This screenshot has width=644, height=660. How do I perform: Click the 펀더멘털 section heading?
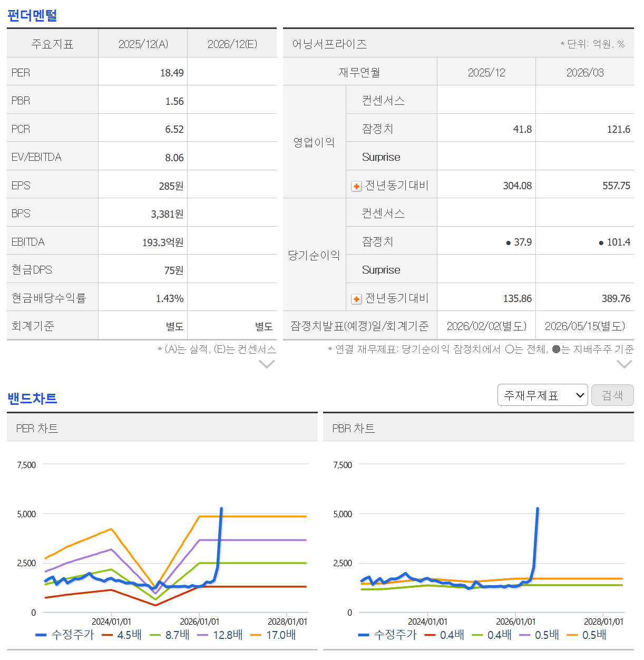(x=32, y=15)
